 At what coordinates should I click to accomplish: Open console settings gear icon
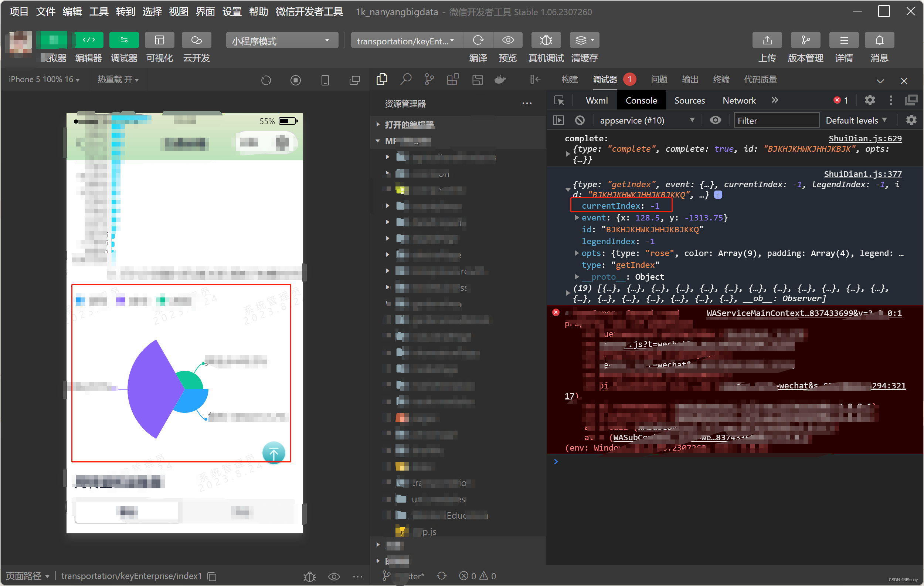(911, 121)
